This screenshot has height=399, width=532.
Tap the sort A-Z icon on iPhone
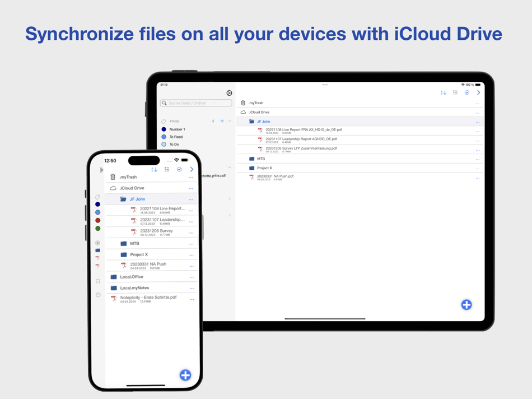[x=154, y=169]
